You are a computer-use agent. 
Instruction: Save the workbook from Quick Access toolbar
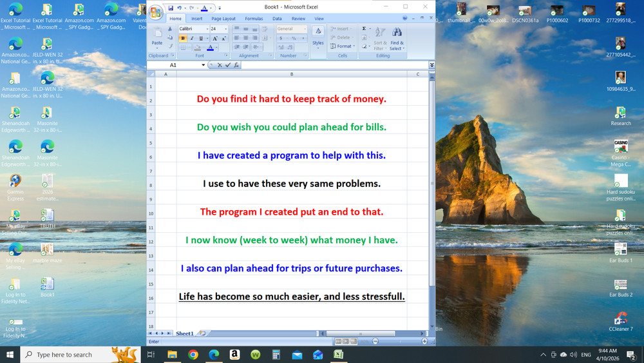[171, 8]
